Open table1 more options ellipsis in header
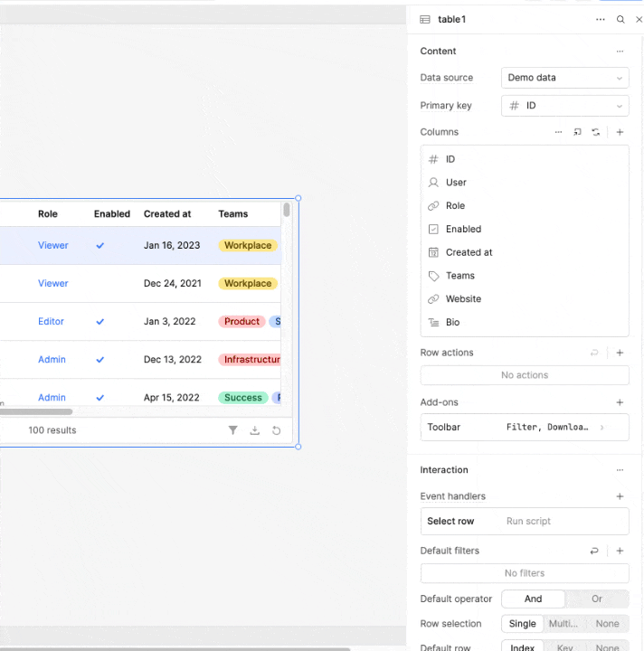This screenshot has height=651, width=644. coord(600,20)
